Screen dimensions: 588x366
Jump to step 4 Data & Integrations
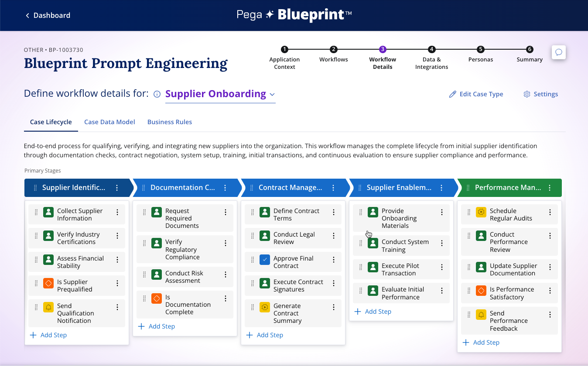tap(431, 50)
